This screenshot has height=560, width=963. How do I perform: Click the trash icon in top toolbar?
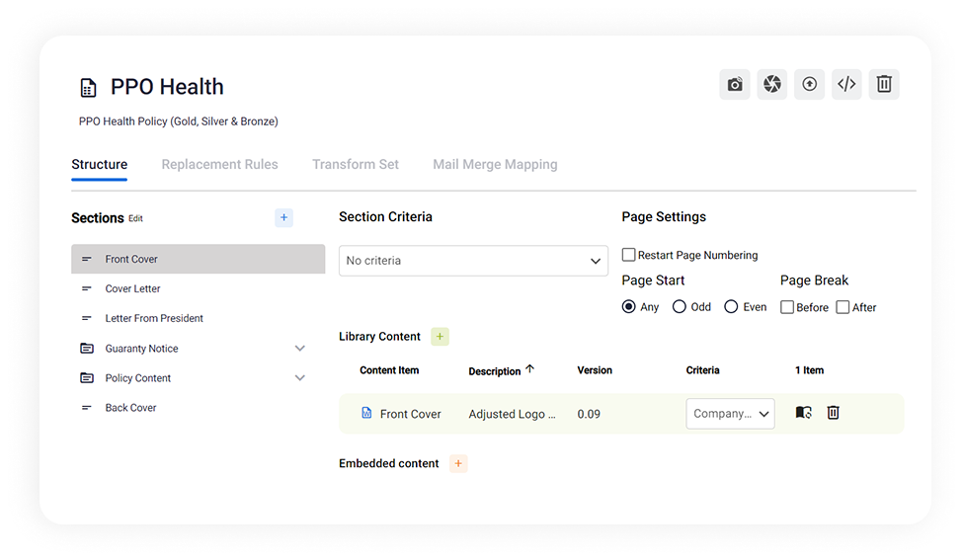click(x=884, y=85)
